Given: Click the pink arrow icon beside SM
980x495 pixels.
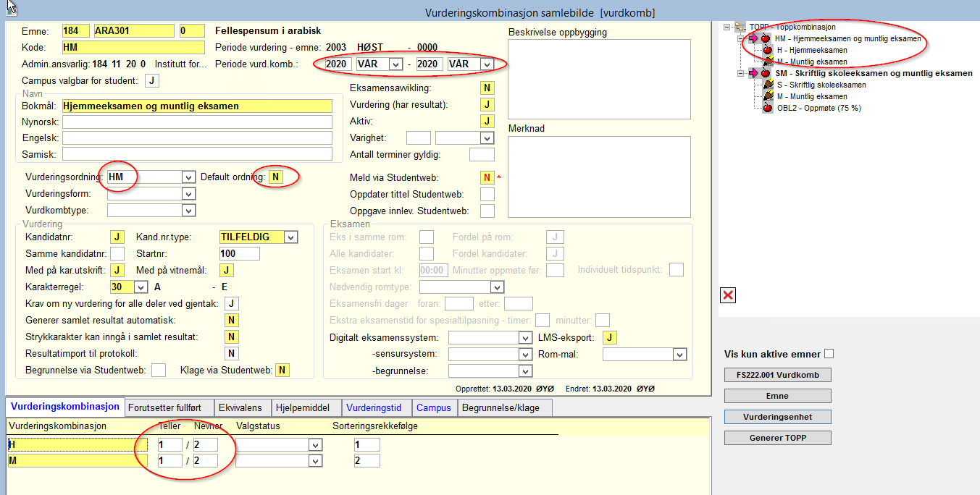Looking at the screenshot, I should 754,73.
